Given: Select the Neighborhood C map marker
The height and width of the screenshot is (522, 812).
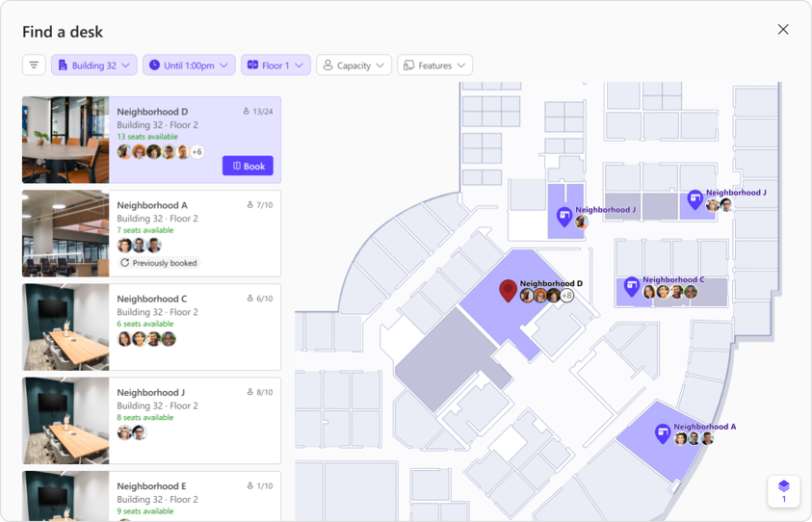Looking at the screenshot, I should (632, 286).
